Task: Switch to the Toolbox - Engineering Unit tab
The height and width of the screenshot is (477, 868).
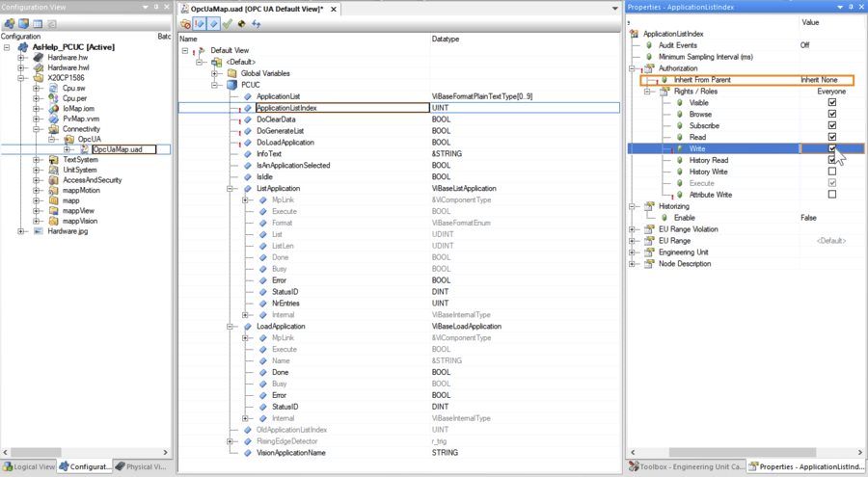Action: [x=687, y=466]
